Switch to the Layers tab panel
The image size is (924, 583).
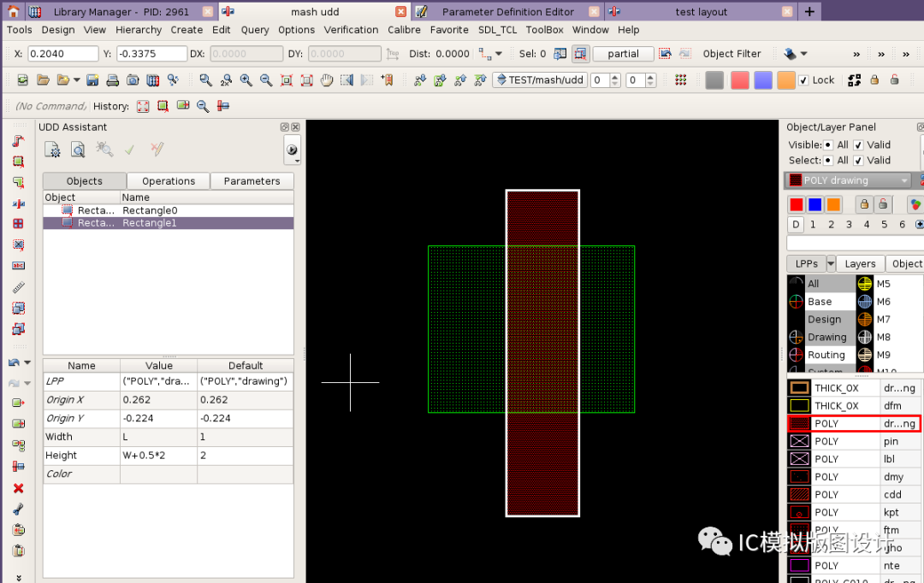click(859, 263)
